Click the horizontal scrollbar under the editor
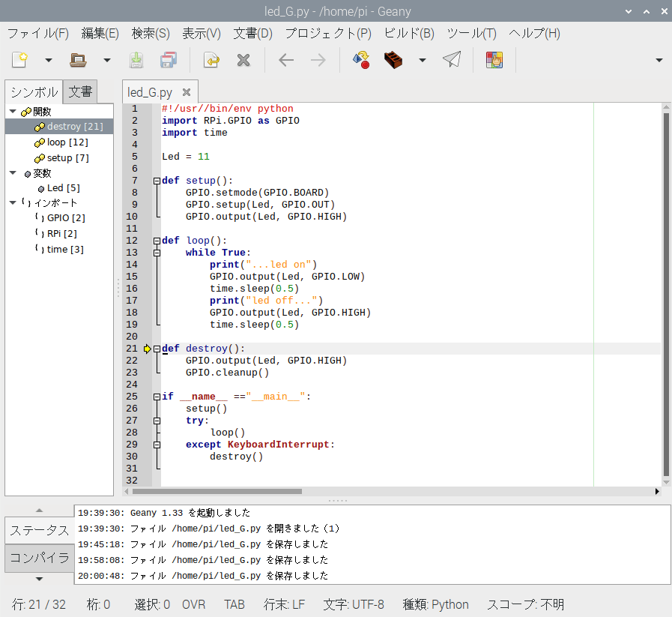 217,491
